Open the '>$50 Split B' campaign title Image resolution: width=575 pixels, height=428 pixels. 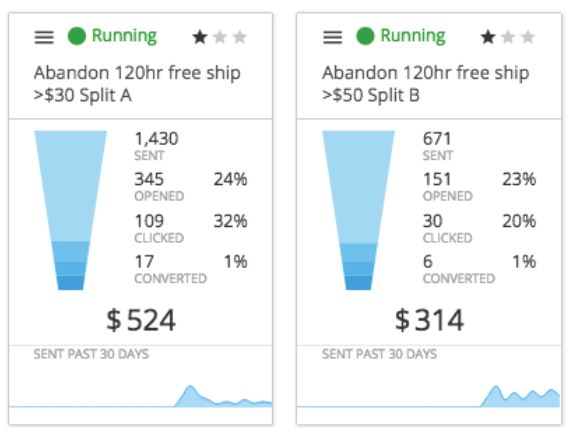click(x=425, y=84)
